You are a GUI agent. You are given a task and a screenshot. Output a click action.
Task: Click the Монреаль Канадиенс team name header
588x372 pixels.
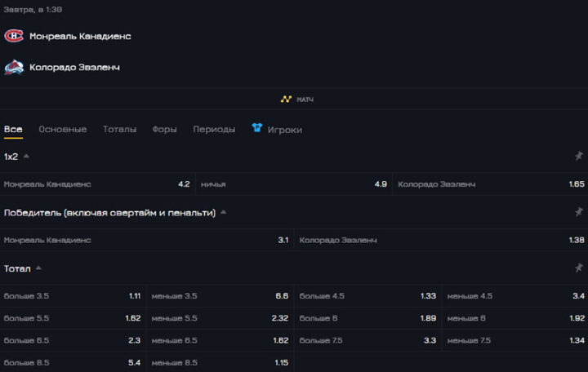pyautogui.click(x=80, y=36)
